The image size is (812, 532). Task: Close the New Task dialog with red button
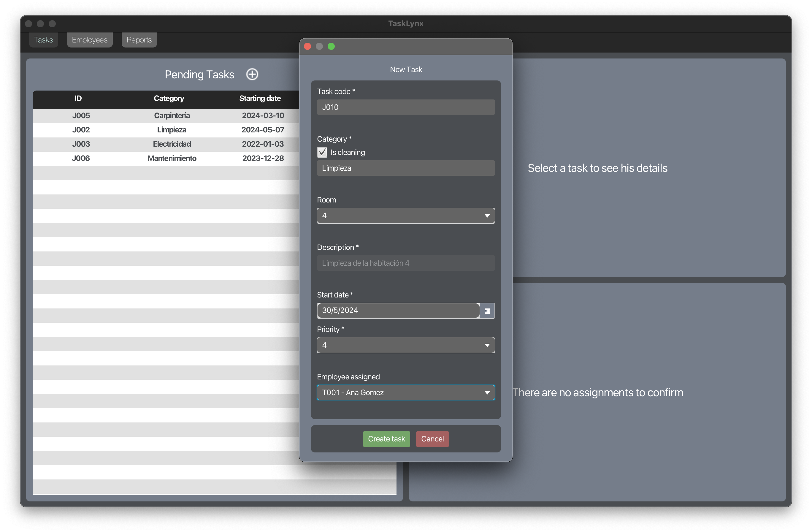click(307, 46)
